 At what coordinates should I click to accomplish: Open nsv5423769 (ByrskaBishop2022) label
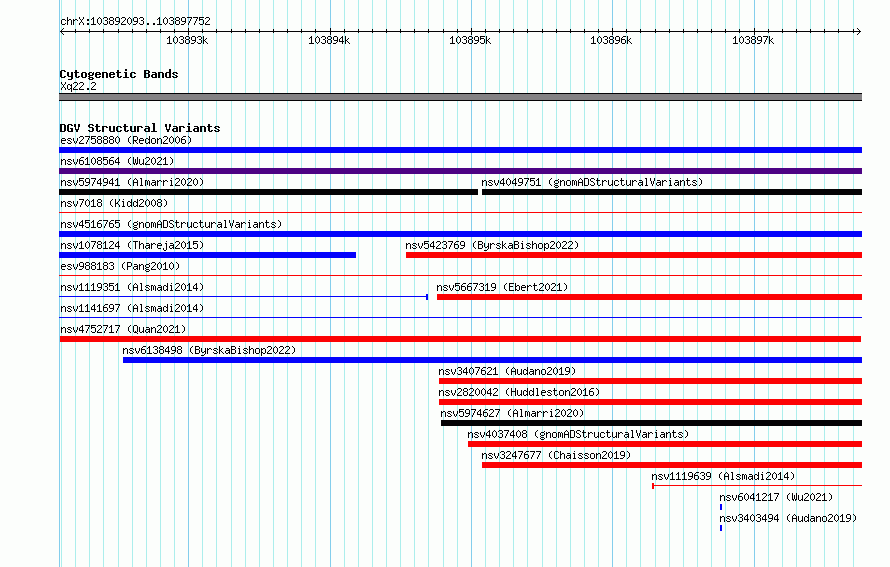(492, 245)
